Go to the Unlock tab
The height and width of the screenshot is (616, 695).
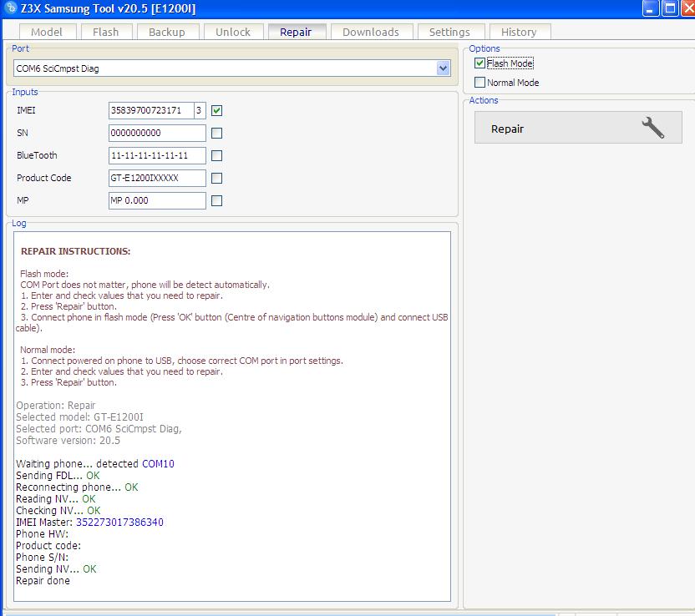point(233,32)
